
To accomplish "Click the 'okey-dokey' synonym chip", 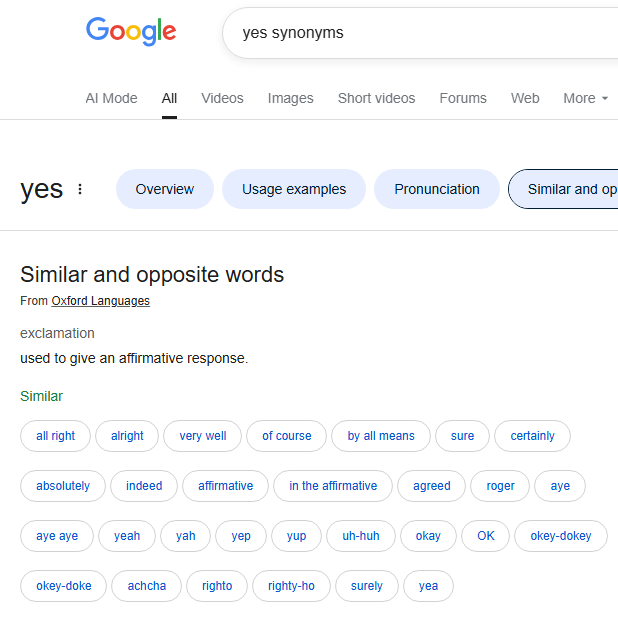I will pyautogui.click(x=561, y=536).
